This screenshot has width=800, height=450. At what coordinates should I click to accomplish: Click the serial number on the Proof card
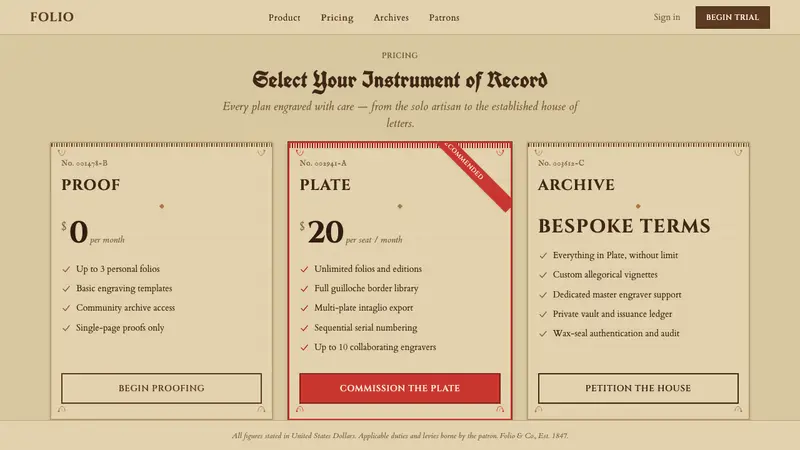(84, 163)
